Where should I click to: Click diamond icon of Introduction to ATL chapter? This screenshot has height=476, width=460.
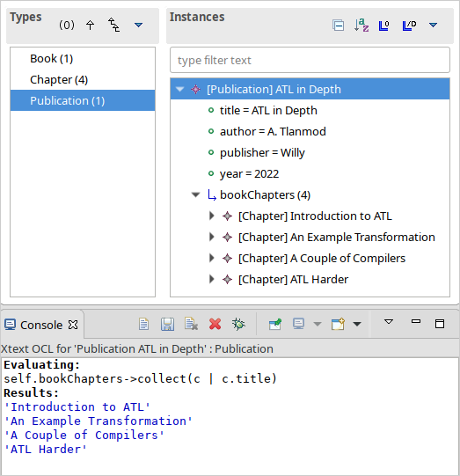[x=227, y=216]
